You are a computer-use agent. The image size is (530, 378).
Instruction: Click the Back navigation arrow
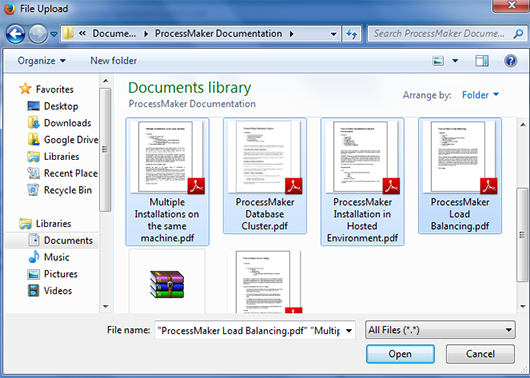pos(16,34)
